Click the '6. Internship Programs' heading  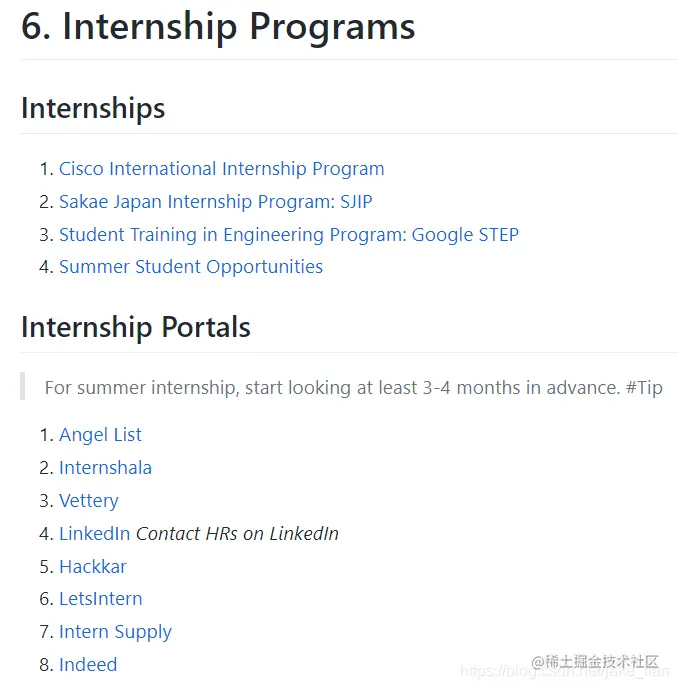point(218,27)
